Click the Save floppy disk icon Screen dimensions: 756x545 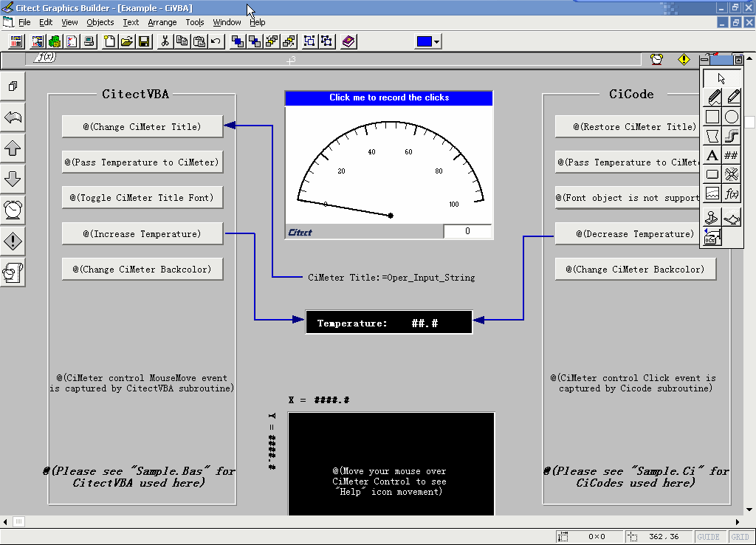pos(144,41)
